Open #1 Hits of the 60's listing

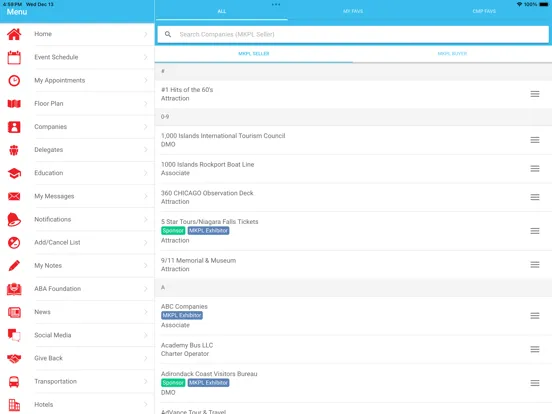coord(353,94)
